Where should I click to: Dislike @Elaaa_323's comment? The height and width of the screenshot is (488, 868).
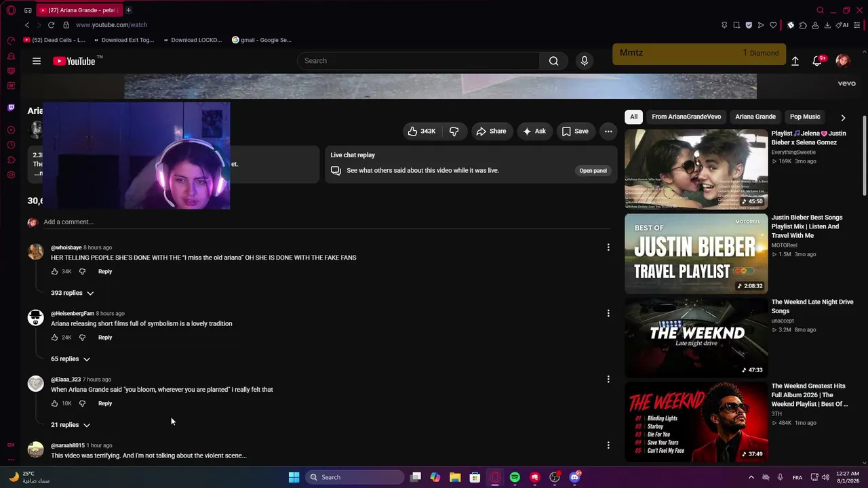(82, 403)
